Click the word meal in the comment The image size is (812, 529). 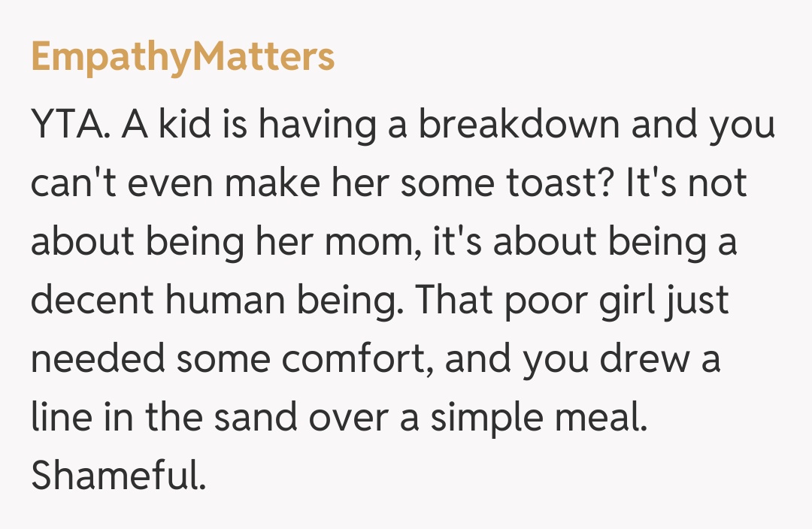point(609,418)
